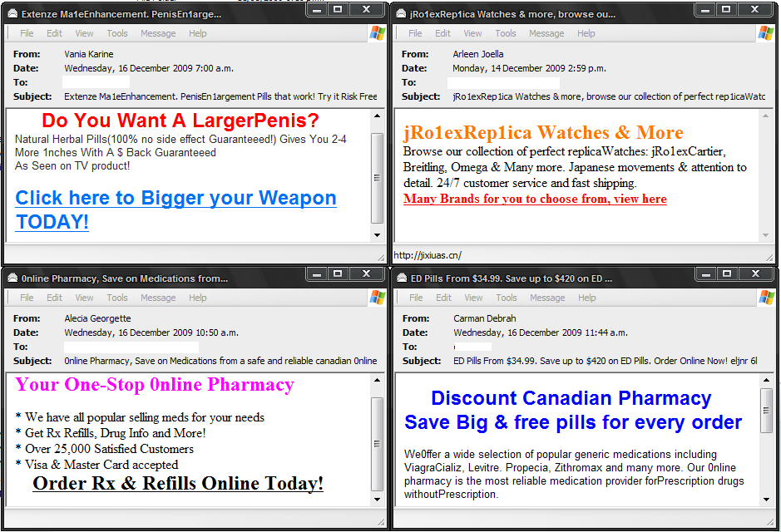781x532 pixels.
Task: Click scroll up arrow in Extenze message body
Action: (x=377, y=116)
